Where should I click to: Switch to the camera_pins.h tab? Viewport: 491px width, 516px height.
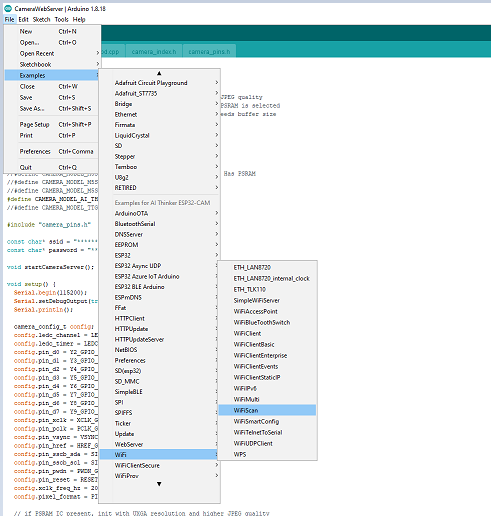[209, 52]
